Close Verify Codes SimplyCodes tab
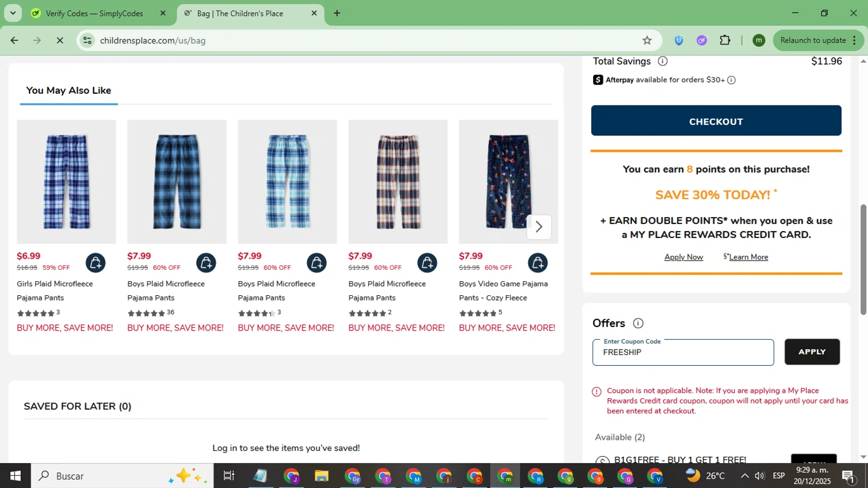 tap(163, 13)
